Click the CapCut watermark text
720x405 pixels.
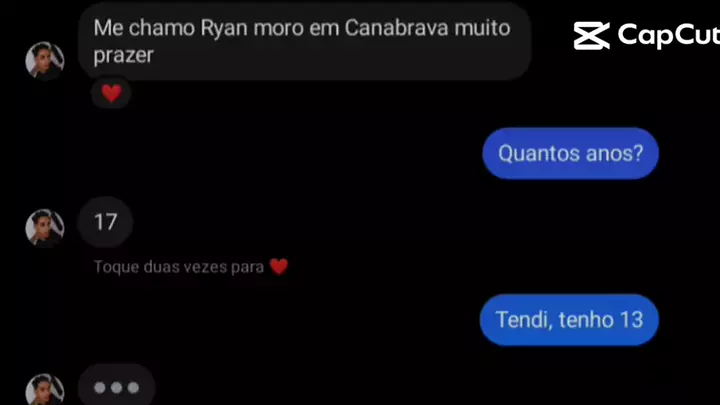click(x=669, y=35)
